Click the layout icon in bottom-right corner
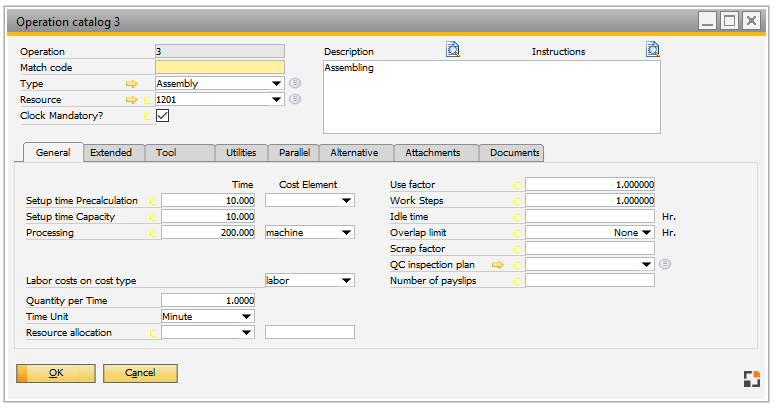This screenshot has height=411, width=778. [x=751, y=378]
